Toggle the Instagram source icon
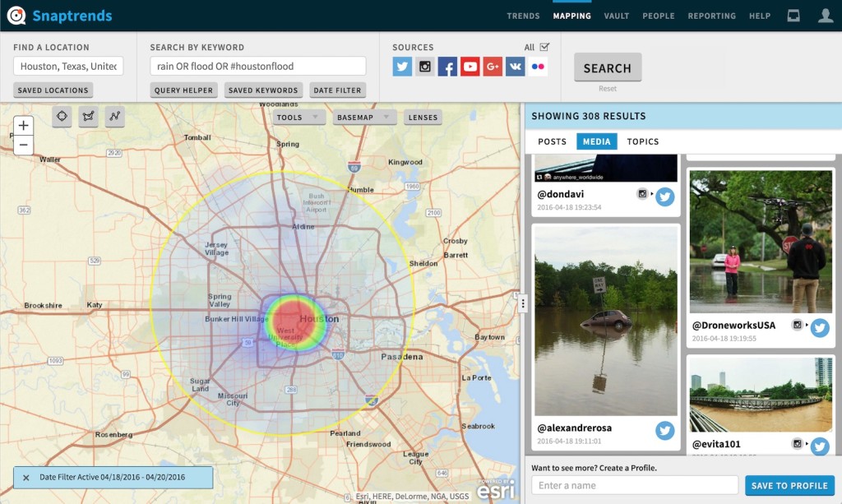 point(425,67)
